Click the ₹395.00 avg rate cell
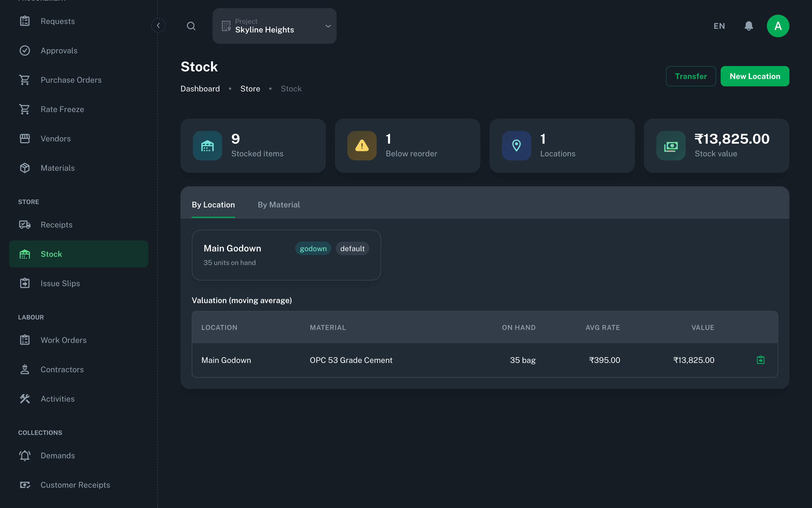Viewport: 812px width, 508px height. pyautogui.click(x=604, y=360)
